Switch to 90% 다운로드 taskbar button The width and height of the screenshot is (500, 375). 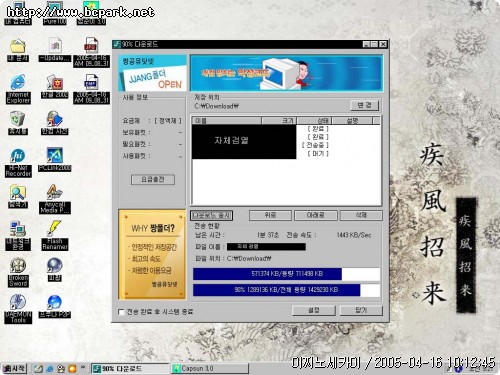[x=130, y=368]
